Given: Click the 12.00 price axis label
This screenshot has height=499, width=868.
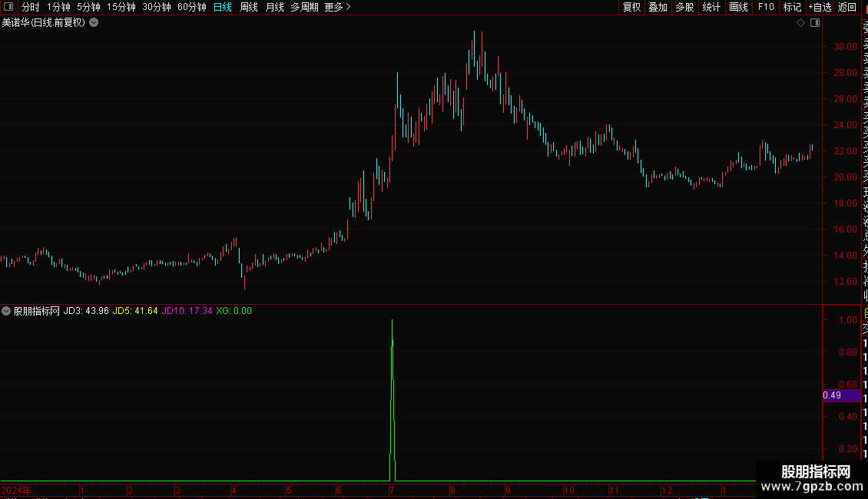Looking at the screenshot, I should (845, 282).
